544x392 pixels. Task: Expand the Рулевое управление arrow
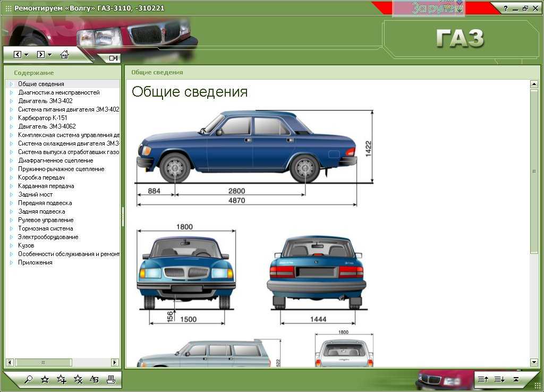(12, 220)
